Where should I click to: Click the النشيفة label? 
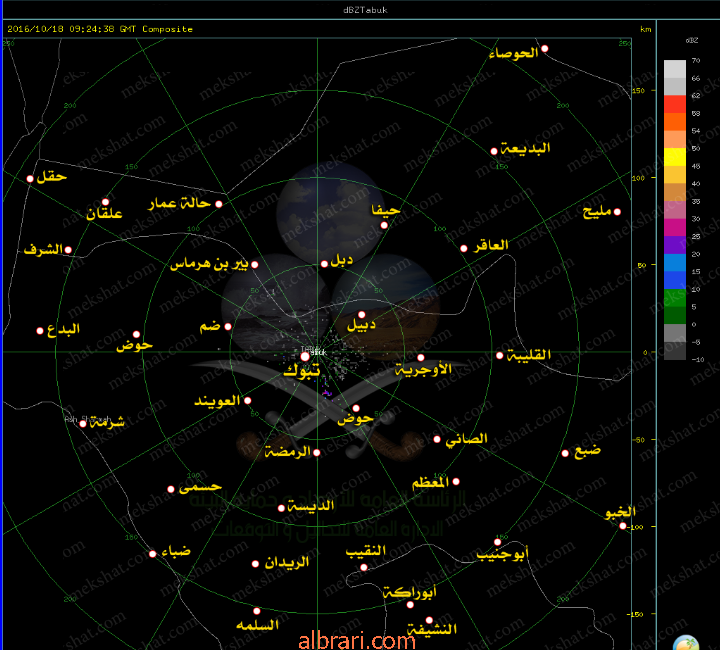432,629
